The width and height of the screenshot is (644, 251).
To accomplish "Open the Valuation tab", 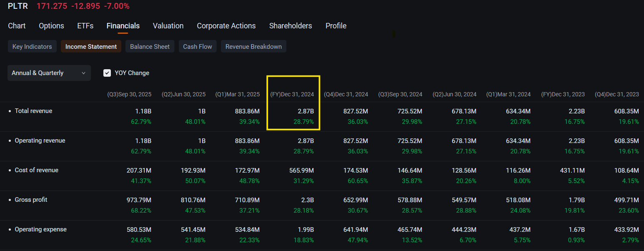I will [168, 26].
